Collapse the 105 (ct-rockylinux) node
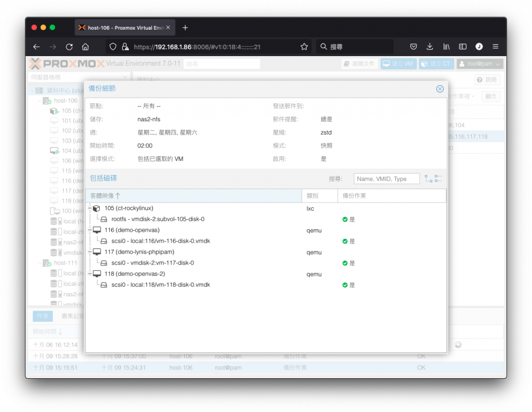This screenshot has height=412, width=532. (90, 208)
